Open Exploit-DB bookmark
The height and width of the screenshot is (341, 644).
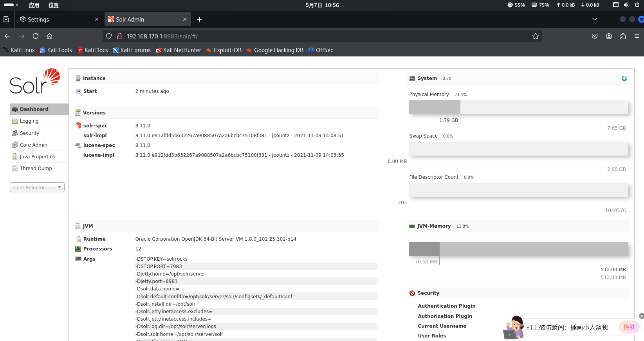[x=224, y=50]
